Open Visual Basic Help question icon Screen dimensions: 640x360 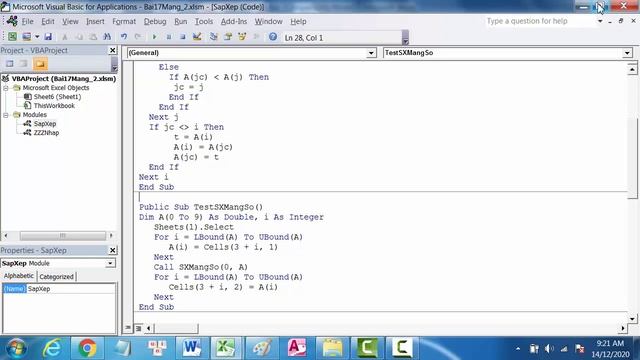(x=273, y=37)
